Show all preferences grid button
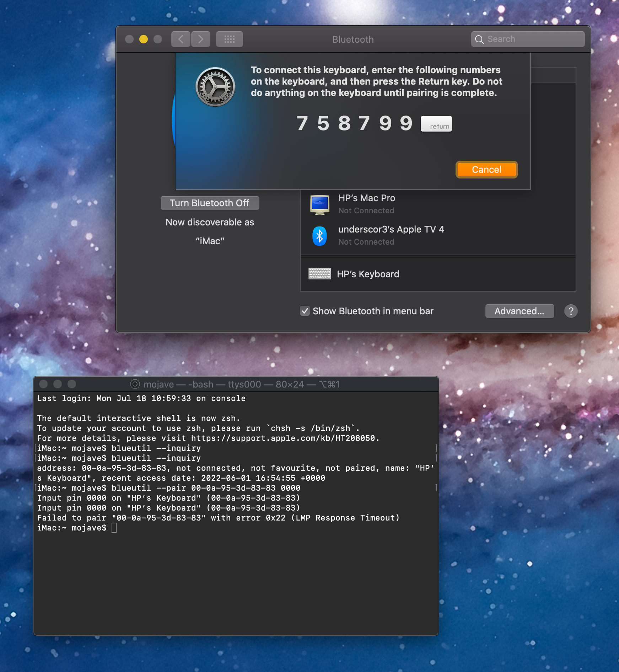This screenshot has height=672, width=619. 230,39
